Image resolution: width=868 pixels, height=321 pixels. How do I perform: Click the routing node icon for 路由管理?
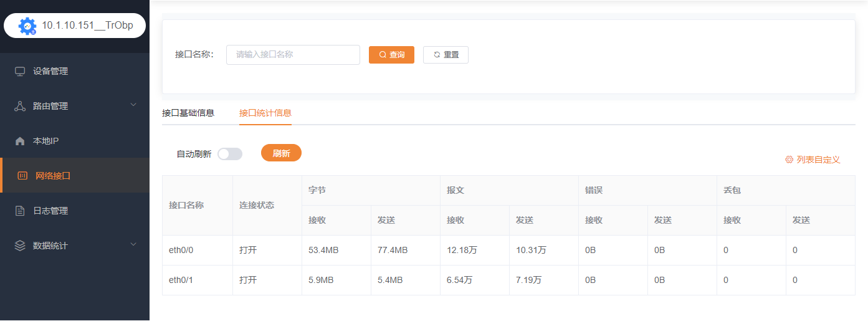pyautogui.click(x=20, y=106)
